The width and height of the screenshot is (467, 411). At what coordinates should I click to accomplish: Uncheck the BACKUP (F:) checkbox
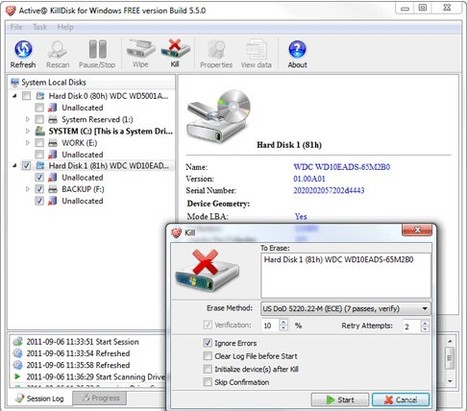tap(39, 189)
